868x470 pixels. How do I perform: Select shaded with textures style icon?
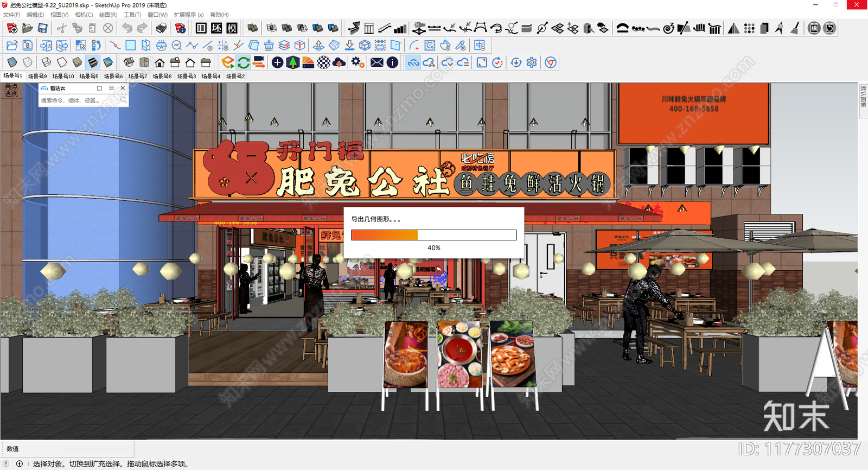[x=93, y=62]
